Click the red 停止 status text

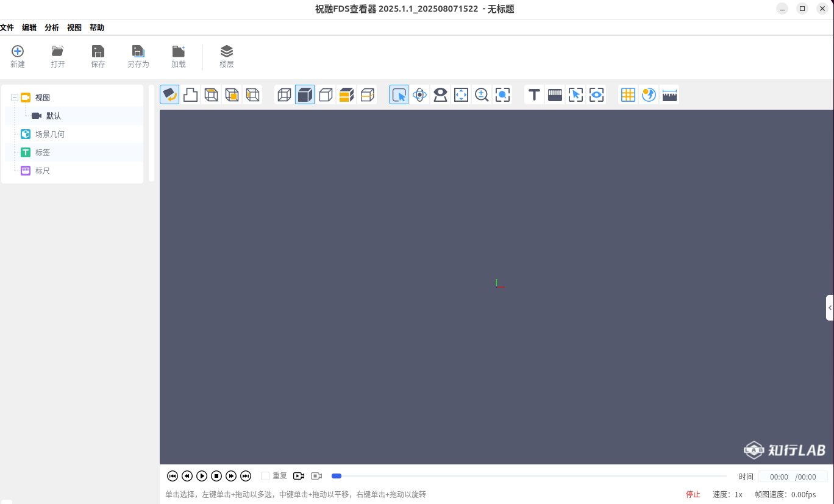pyautogui.click(x=693, y=494)
